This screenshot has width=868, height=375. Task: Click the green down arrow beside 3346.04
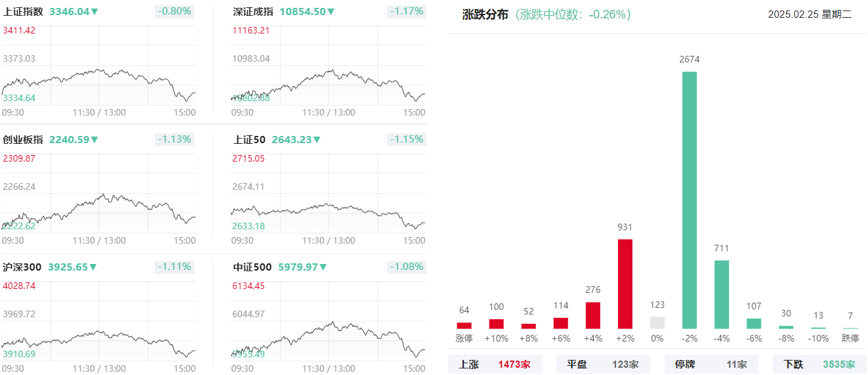coord(94,12)
